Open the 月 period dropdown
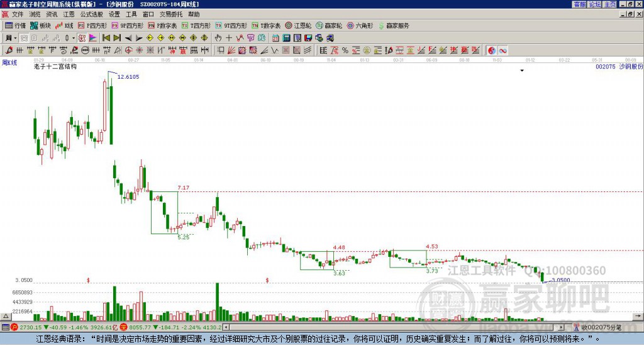This screenshot has width=644, height=345. click(x=11, y=38)
